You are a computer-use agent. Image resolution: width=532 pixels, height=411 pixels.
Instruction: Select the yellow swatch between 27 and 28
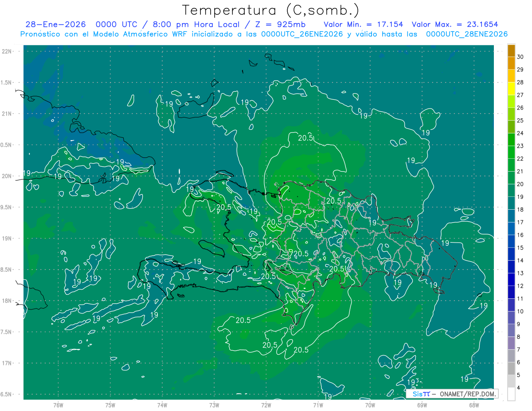pyautogui.click(x=511, y=89)
